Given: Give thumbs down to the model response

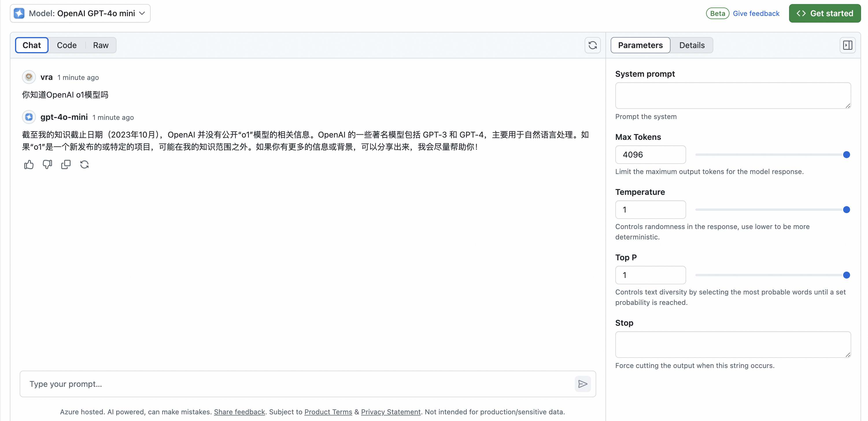Looking at the screenshot, I should [47, 165].
